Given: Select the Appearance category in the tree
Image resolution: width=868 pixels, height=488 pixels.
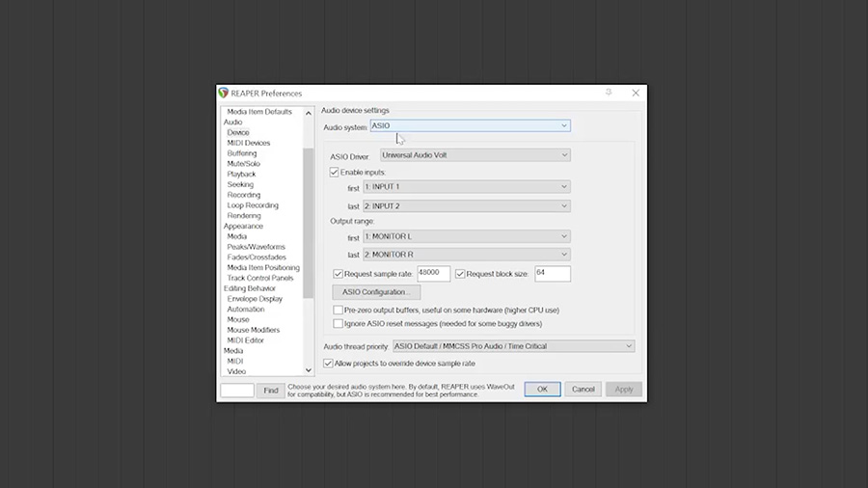Looking at the screenshot, I should tap(243, 227).
